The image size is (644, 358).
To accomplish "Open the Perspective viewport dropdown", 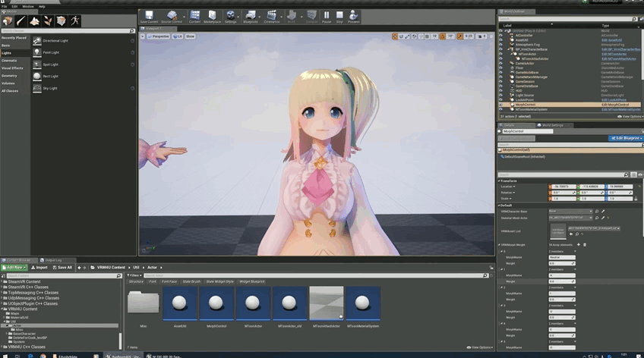I will tap(156, 36).
